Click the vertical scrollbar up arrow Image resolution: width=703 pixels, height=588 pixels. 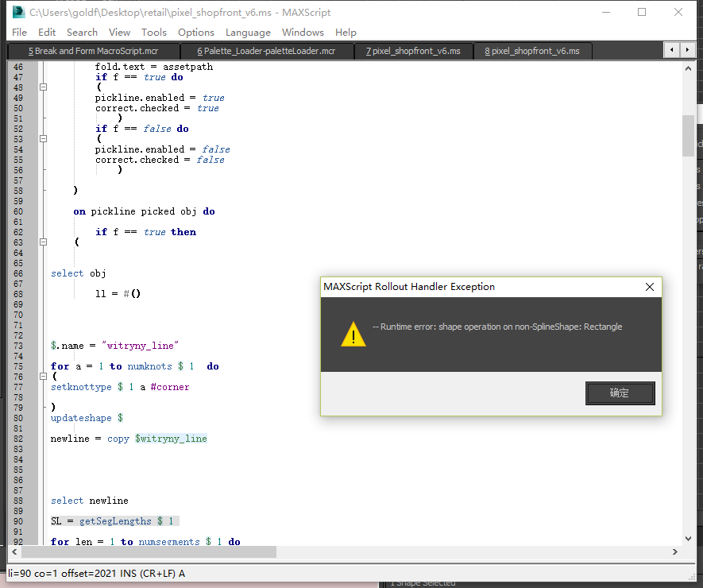tap(688, 68)
